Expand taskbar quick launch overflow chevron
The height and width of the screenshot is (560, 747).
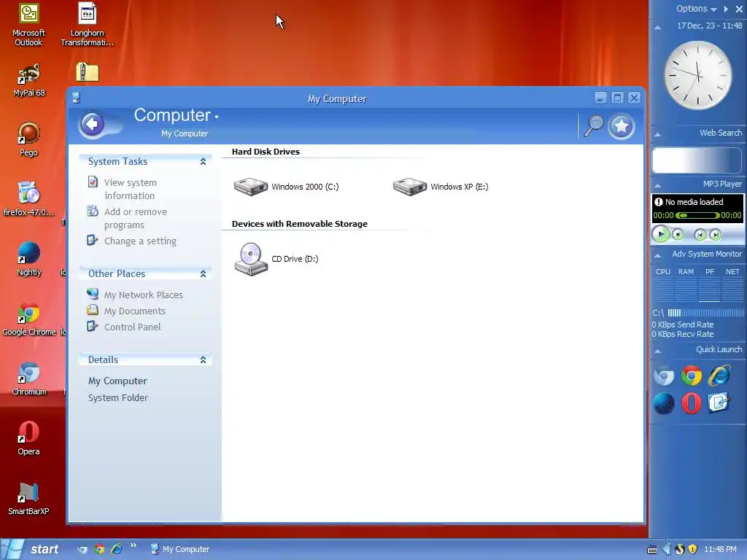133,545
